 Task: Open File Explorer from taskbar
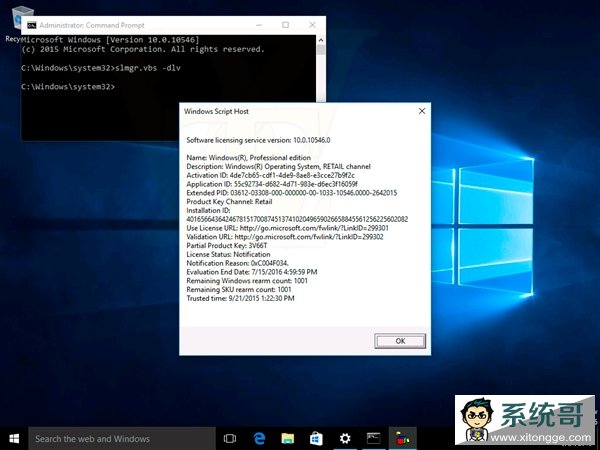coord(287,439)
